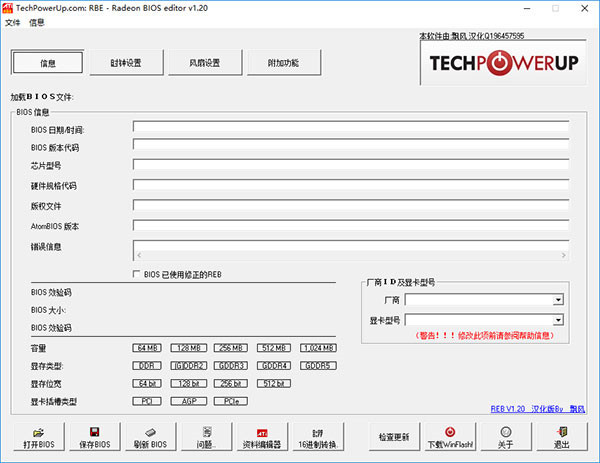Open the 问题 help button
The width and height of the screenshot is (600, 463).
coord(210,436)
